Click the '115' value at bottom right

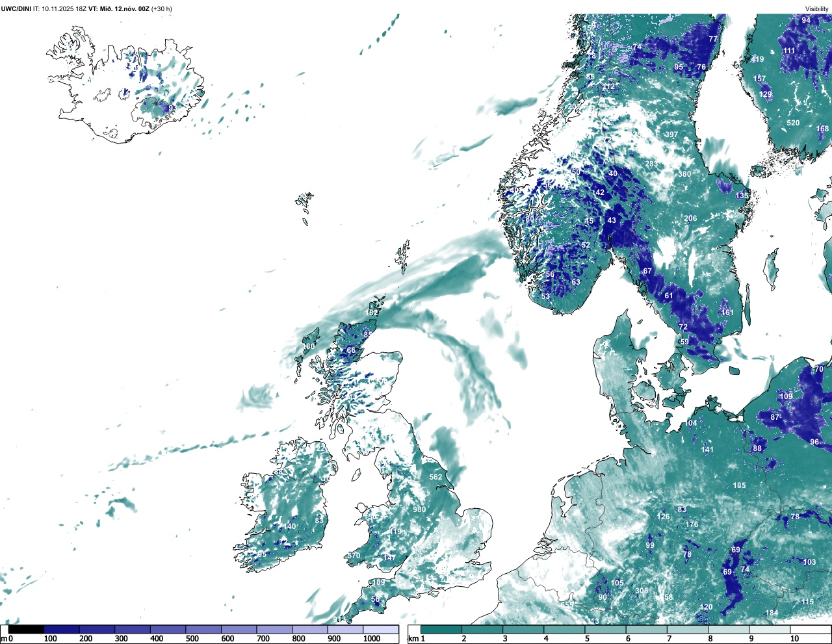pos(807,602)
